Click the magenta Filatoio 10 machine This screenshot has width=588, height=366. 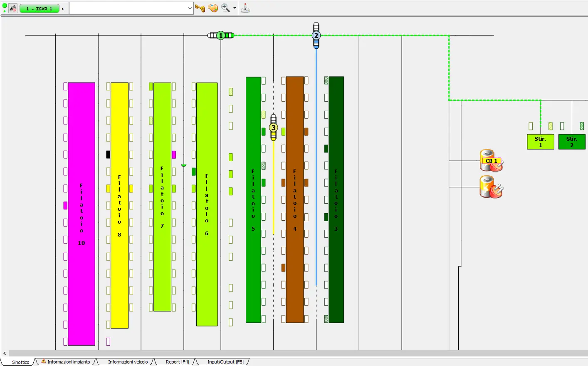click(82, 214)
